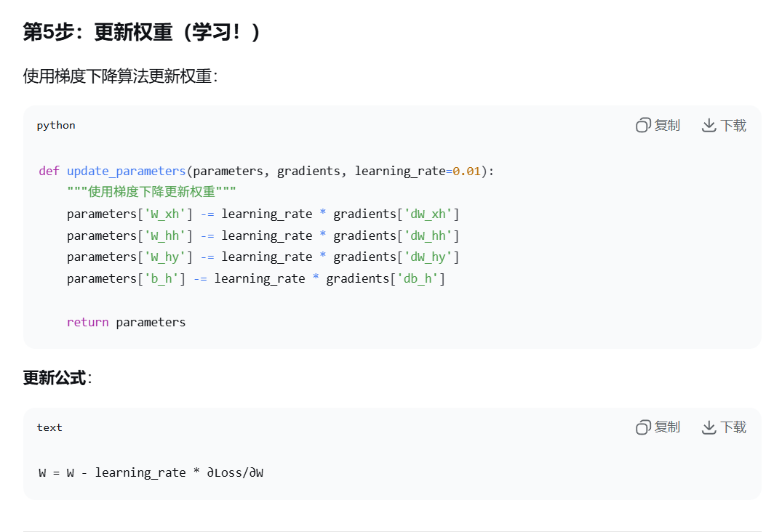Click the code line updating 'W_xh'
774x532 pixels.
tap(263, 214)
